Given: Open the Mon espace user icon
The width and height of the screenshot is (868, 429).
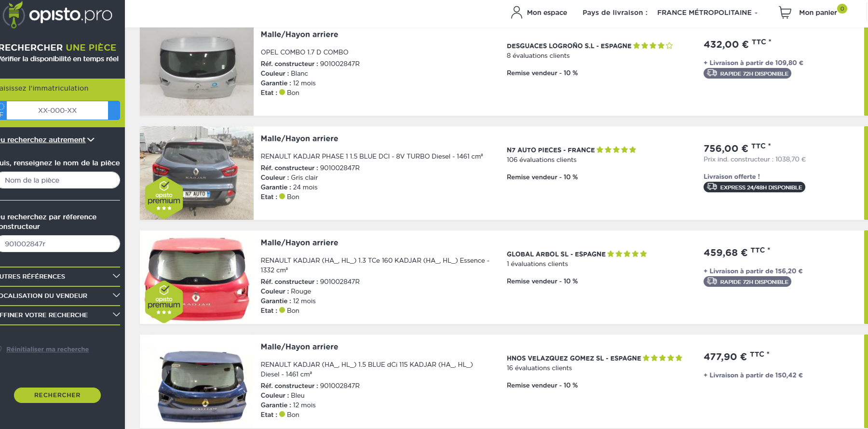Looking at the screenshot, I should coord(516,12).
